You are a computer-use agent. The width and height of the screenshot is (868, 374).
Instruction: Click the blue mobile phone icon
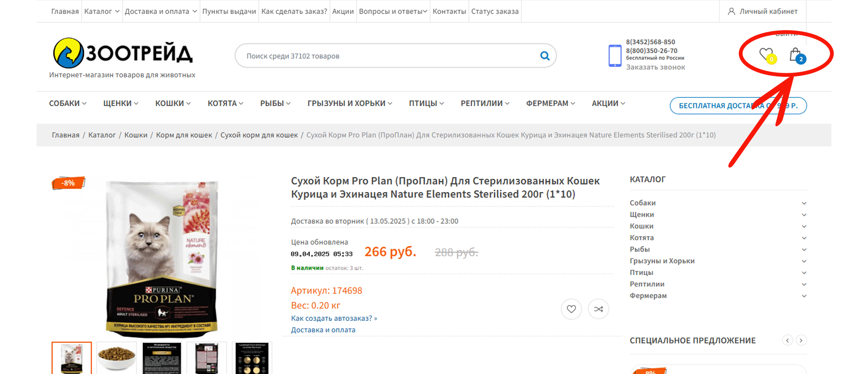(614, 56)
